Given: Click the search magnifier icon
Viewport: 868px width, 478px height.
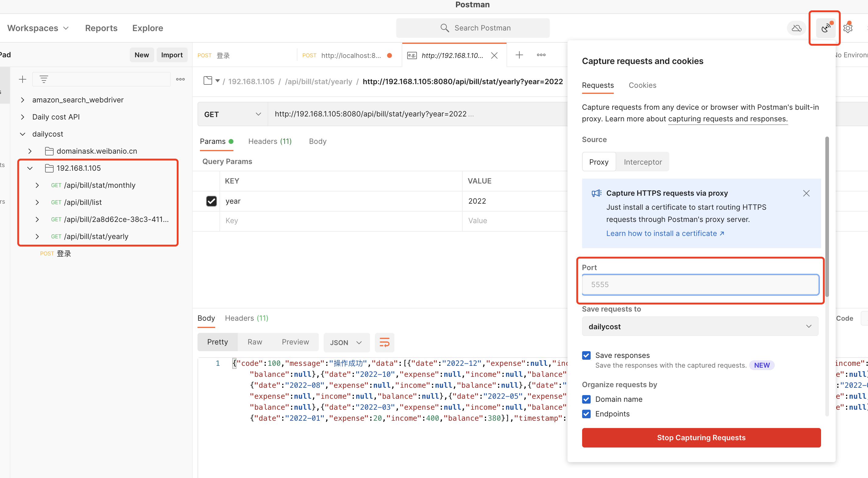Looking at the screenshot, I should pos(444,28).
